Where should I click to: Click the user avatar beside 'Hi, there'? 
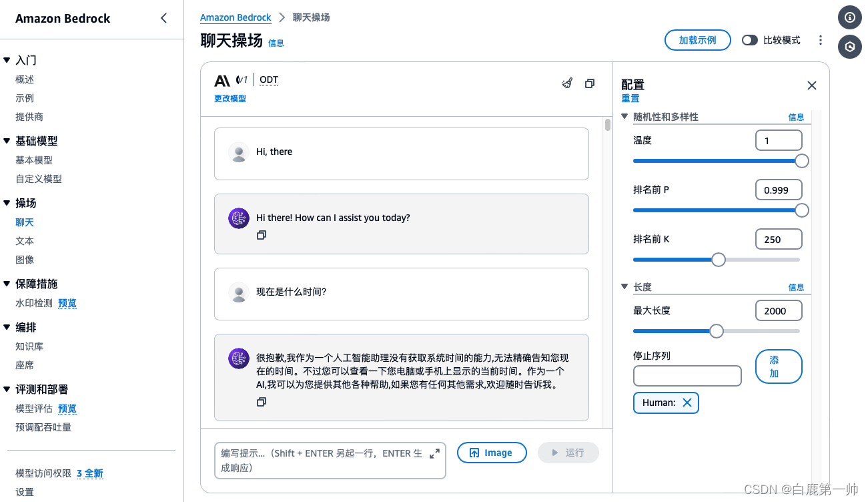tap(239, 152)
